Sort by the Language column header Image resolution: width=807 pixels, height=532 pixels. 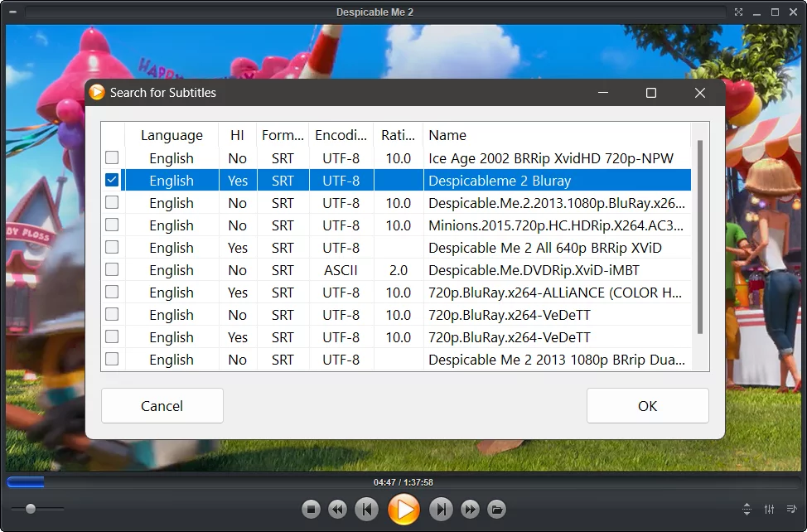tap(172, 135)
